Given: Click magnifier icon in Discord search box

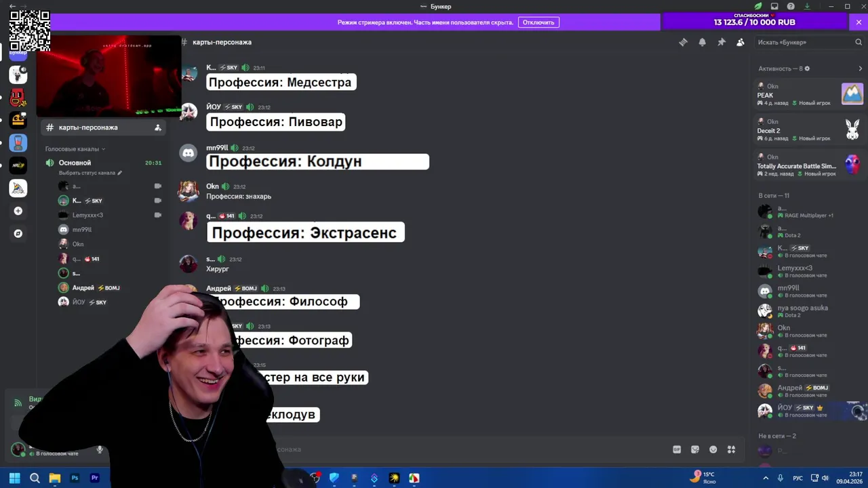Looking at the screenshot, I should tap(858, 42).
